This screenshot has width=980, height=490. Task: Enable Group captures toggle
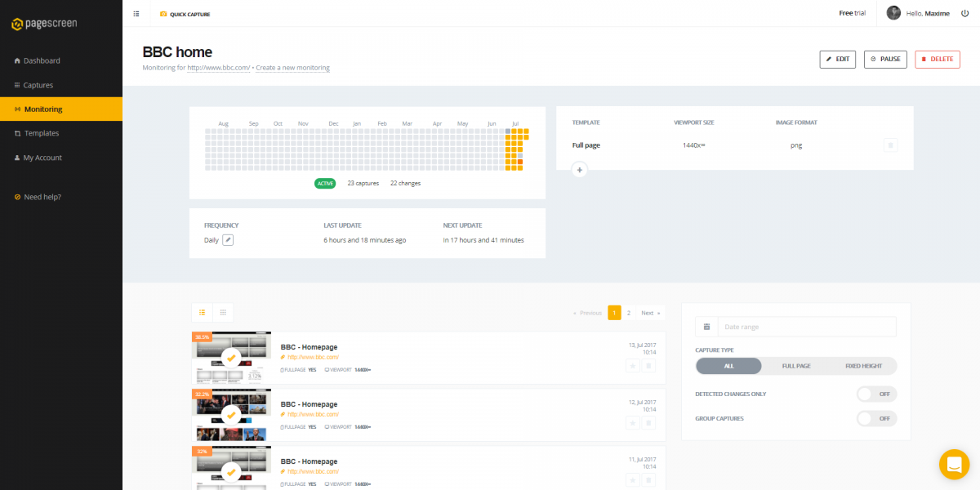(x=876, y=418)
